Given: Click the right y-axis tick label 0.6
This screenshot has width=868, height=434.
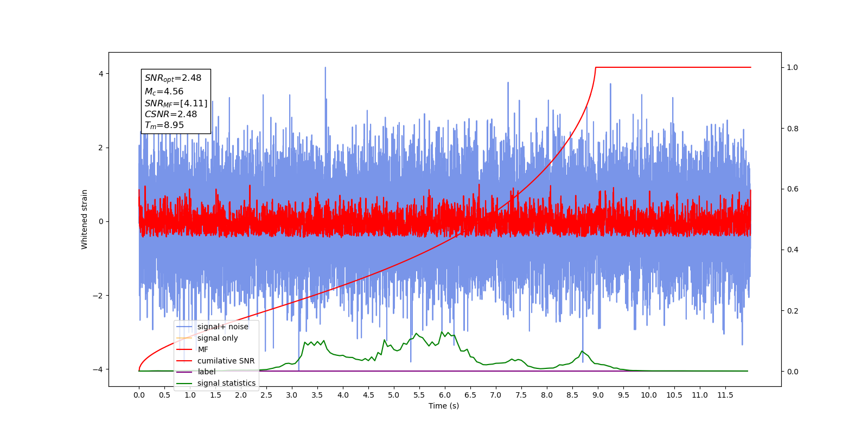Looking at the screenshot, I should coord(793,189).
